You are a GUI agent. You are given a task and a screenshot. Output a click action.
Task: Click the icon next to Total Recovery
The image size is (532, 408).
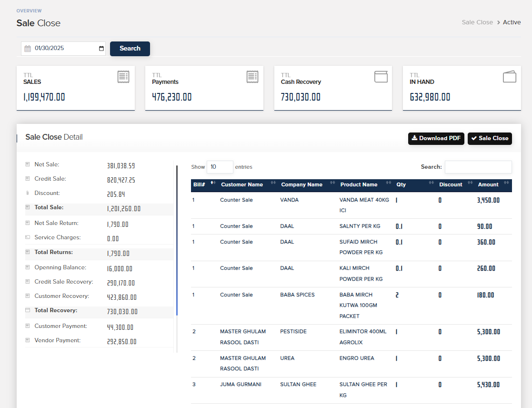pos(28,310)
